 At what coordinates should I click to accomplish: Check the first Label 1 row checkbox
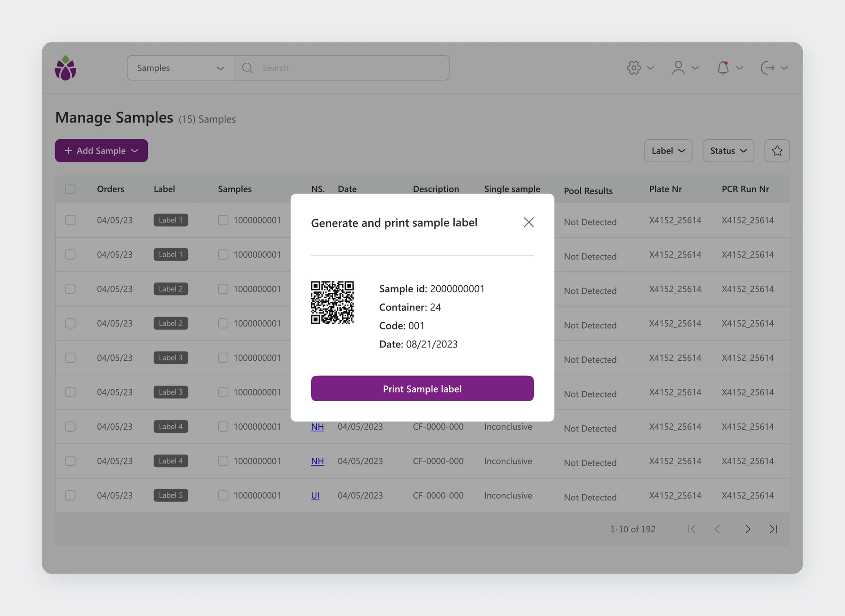(70, 220)
